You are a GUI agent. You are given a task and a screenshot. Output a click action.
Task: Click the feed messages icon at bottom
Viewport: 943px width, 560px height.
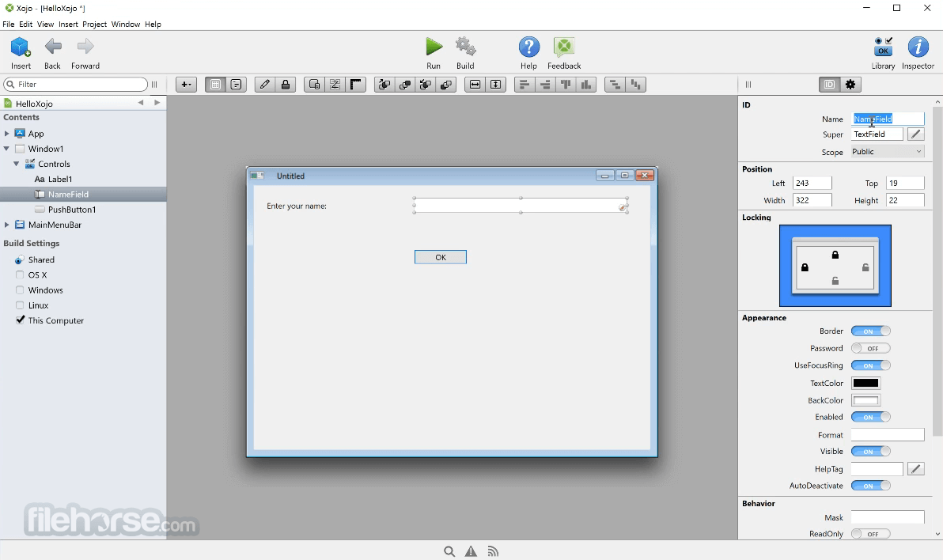coord(493,551)
